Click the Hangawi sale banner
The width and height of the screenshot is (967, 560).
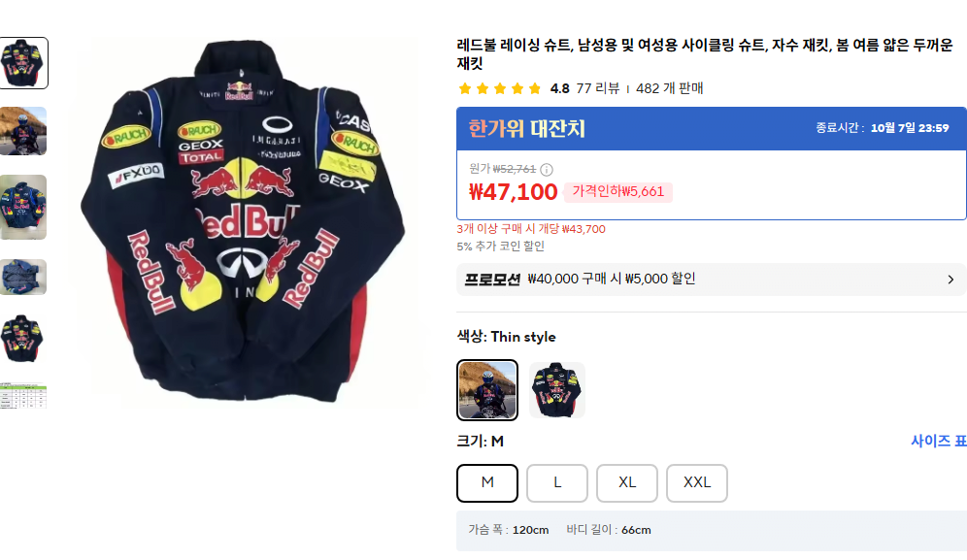(x=712, y=128)
